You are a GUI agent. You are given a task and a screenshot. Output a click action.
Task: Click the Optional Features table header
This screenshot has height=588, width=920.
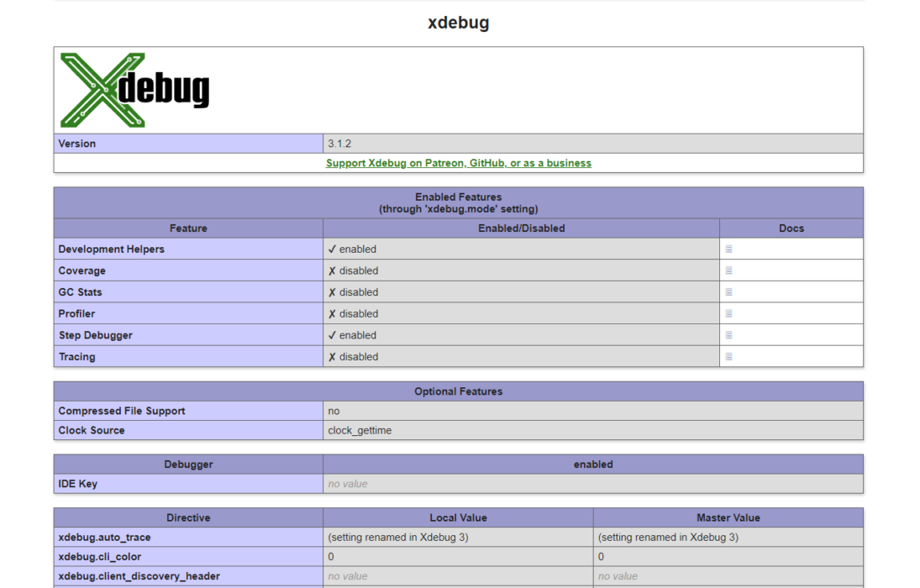point(458,391)
